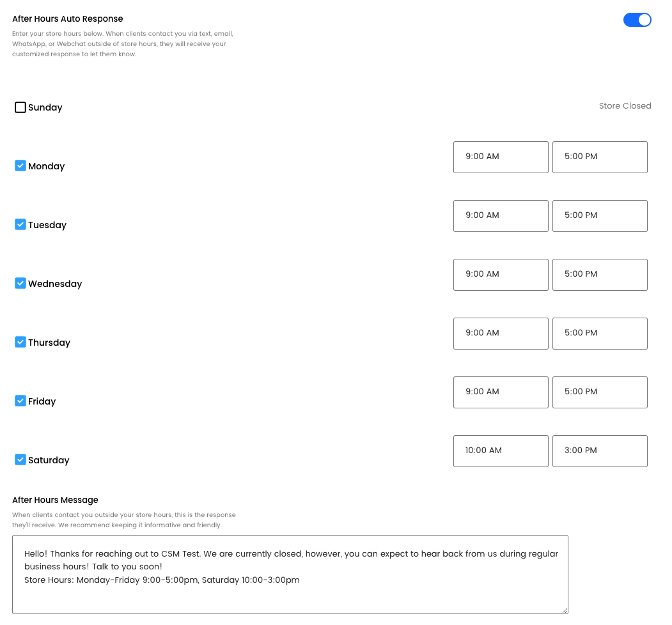Uncheck the Tuesday checkbox
Image resolution: width=672 pixels, height=625 pixels.
coord(20,224)
